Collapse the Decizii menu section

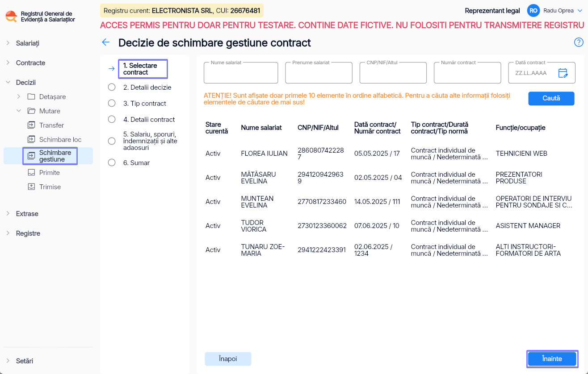8,82
